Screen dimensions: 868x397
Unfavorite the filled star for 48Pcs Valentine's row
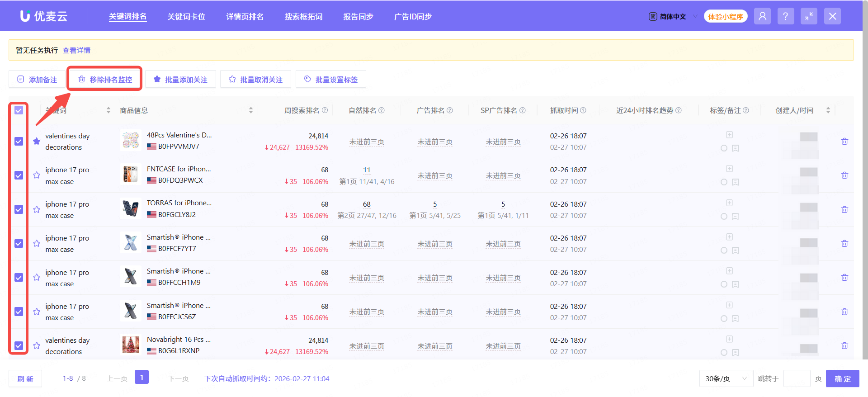point(37,141)
